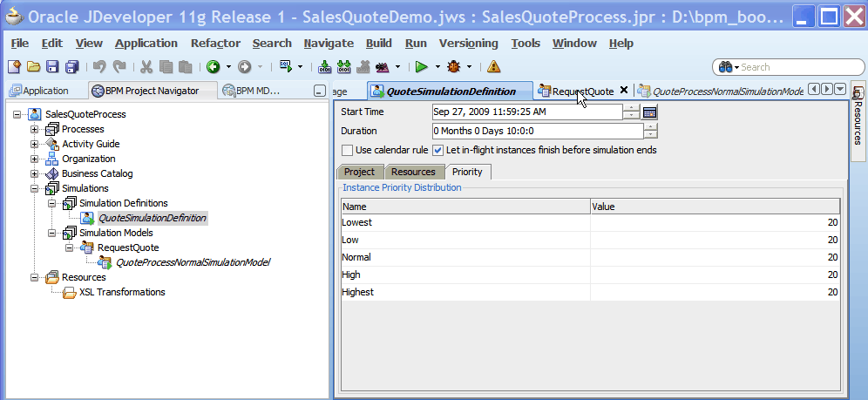
Task: Switch to the Project tab
Action: coord(359,172)
